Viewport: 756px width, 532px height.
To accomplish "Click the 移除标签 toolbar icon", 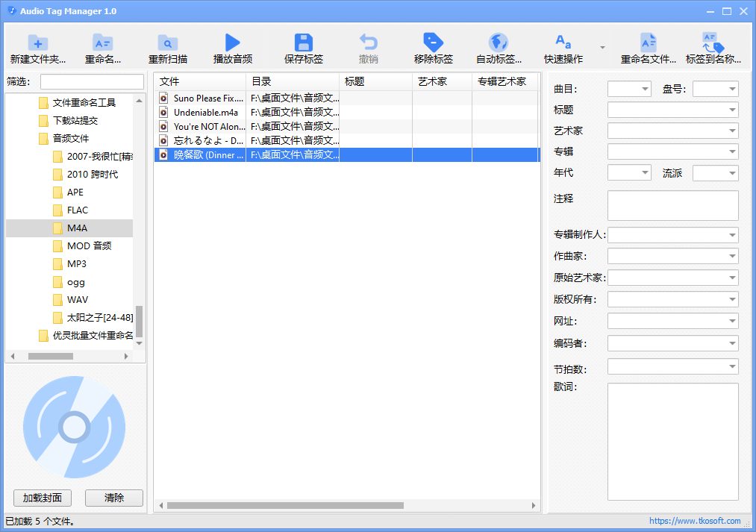I will point(433,43).
